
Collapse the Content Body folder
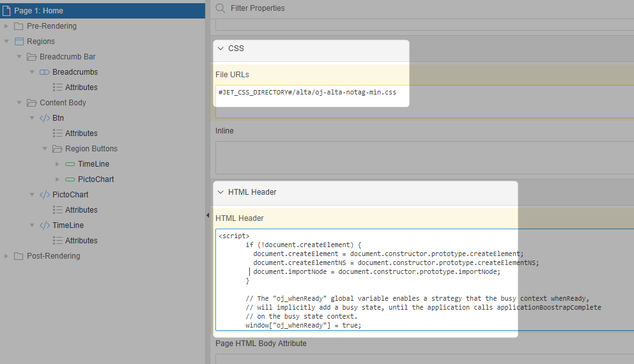pyautogui.click(x=19, y=103)
